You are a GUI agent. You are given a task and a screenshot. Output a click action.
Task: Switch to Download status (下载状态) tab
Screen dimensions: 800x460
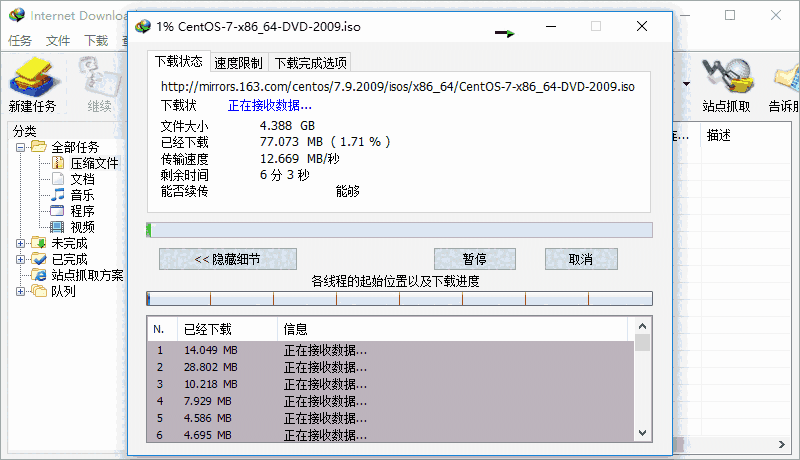tap(179, 62)
